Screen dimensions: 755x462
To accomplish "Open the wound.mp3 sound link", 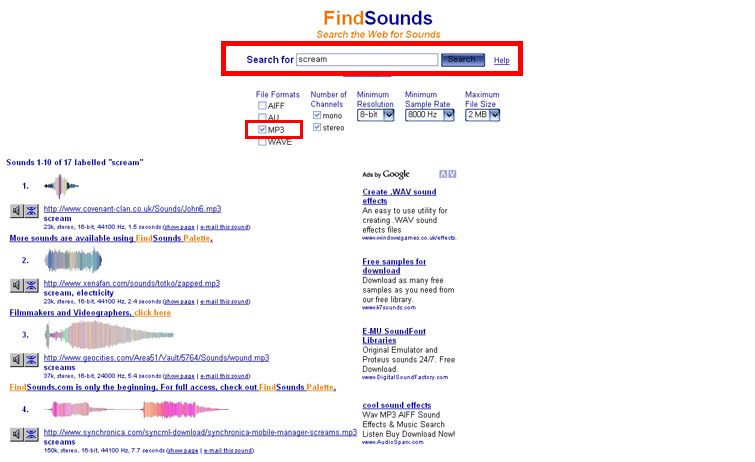I will click(156, 358).
